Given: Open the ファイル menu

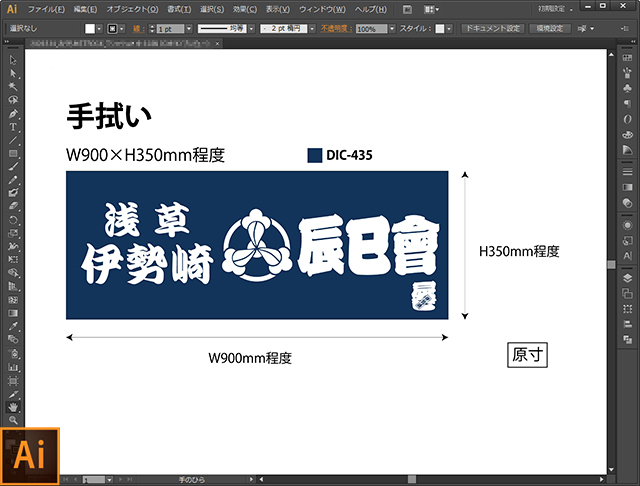Looking at the screenshot, I should [x=46, y=9].
